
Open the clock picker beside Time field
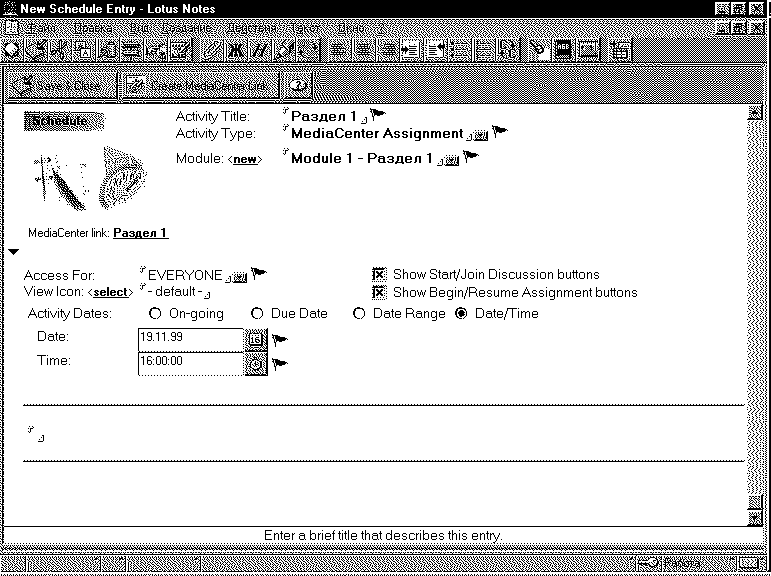[x=256, y=364]
